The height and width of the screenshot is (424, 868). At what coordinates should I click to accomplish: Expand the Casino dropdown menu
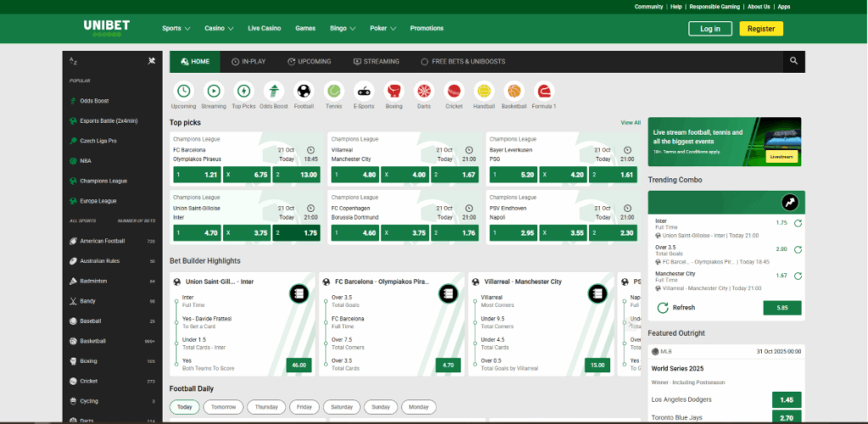coord(219,29)
